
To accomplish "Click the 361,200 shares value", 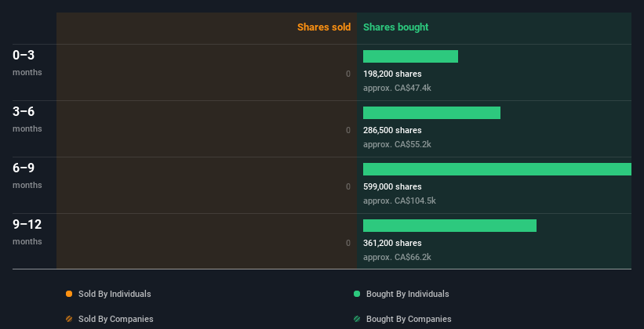I will click(392, 244).
